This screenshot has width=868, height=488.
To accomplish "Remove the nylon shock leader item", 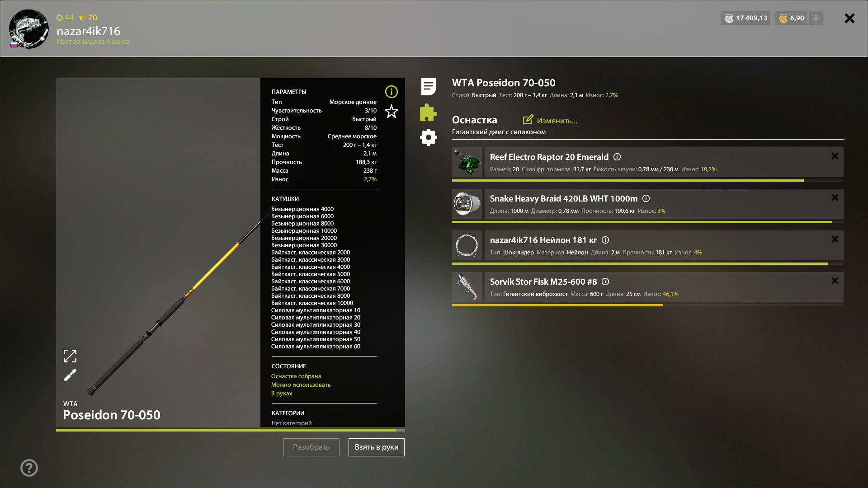I will 835,239.
